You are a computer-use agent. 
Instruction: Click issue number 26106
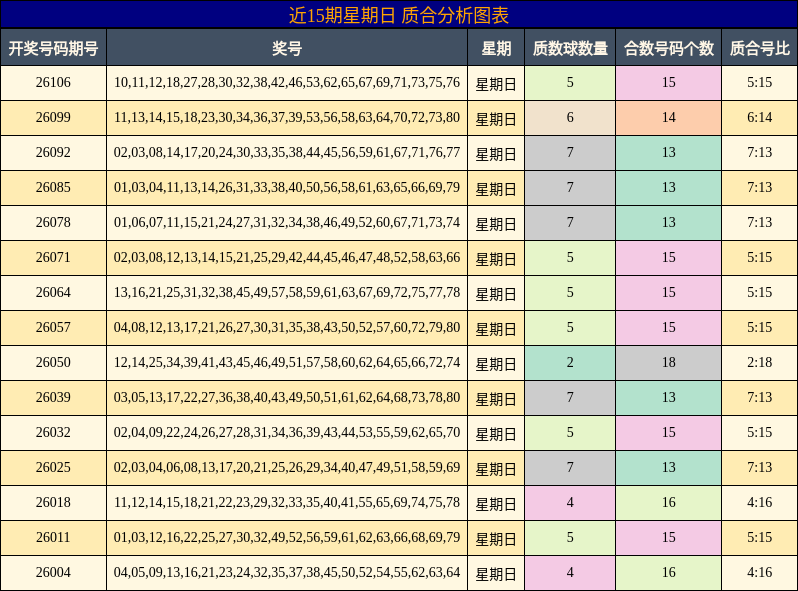pos(53,82)
